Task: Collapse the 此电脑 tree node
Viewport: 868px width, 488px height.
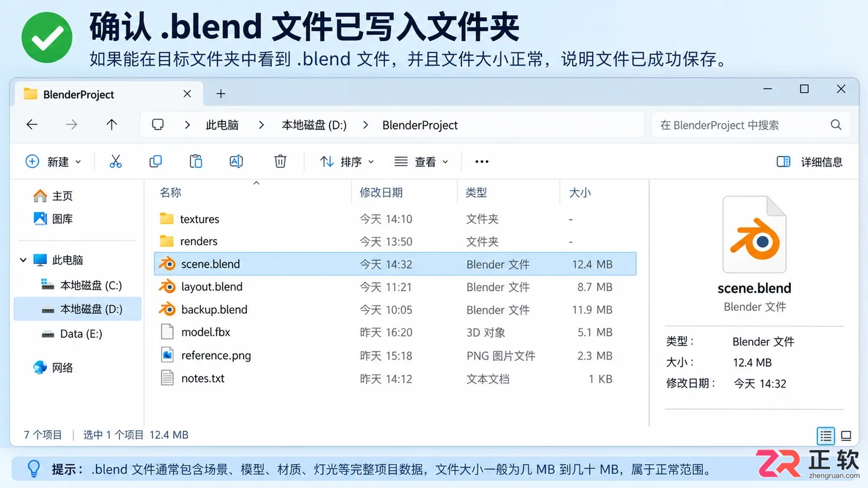Action: pos(23,260)
